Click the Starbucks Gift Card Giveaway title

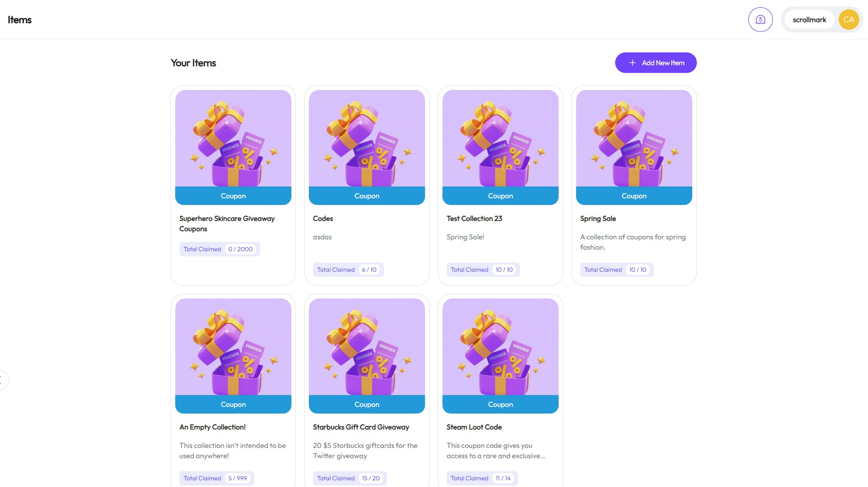click(x=361, y=427)
